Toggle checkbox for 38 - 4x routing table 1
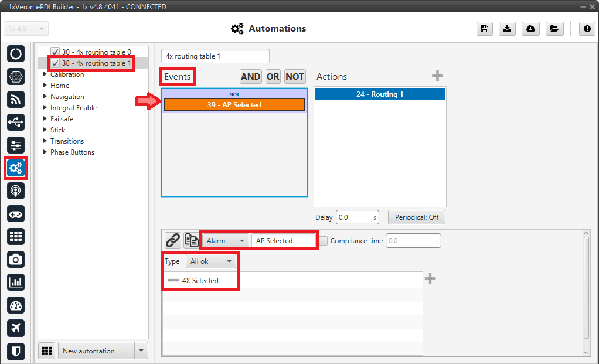Screen dimensions: 599x364 (55, 63)
